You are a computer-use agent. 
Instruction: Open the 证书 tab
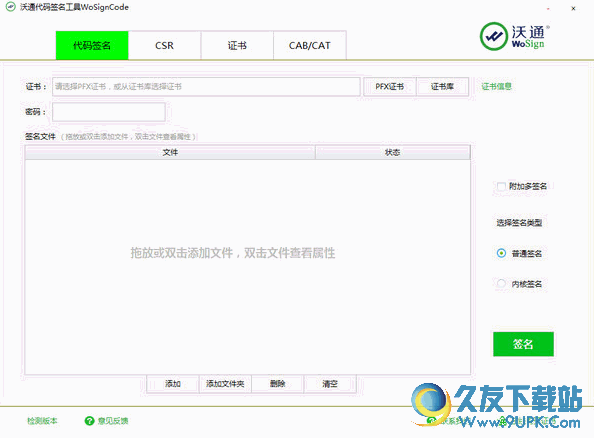[237, 45]
